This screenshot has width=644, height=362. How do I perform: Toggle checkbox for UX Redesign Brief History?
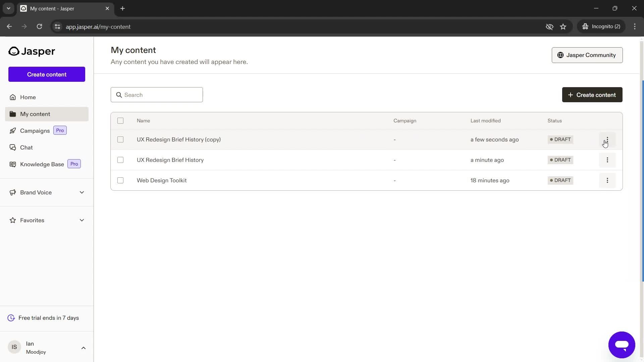[x=120, y=160]
